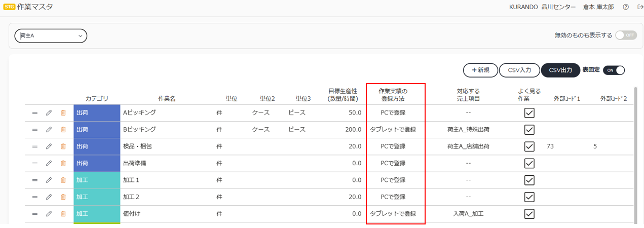
Task: Edit the 出荷準備 row with pencil icon
Action: (49, 163)
